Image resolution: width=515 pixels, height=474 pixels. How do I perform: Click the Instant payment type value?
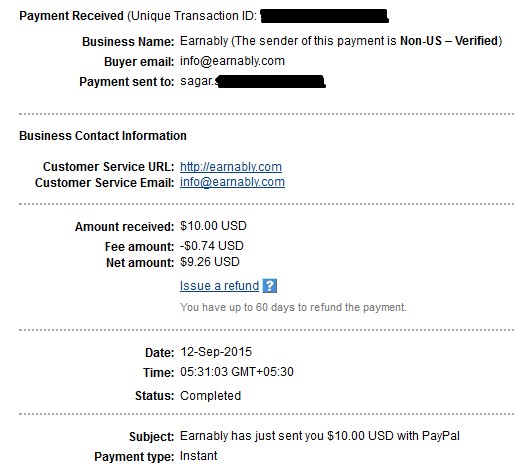[198, 456]
